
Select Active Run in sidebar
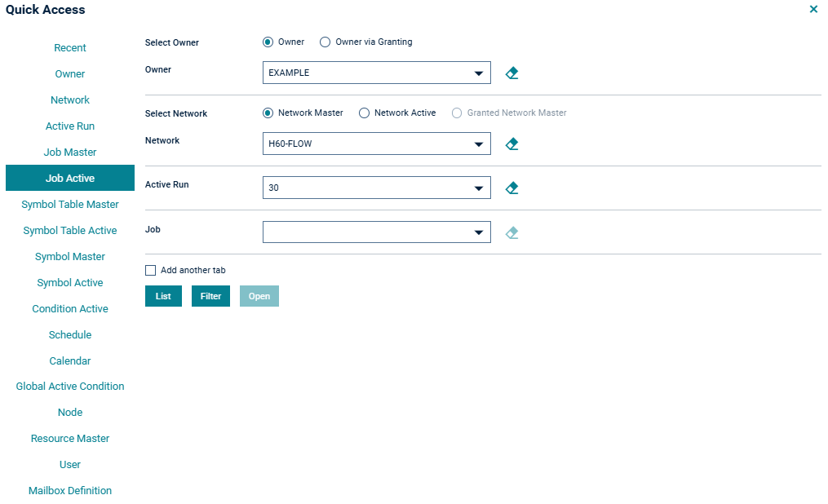pyautogui.click(x=69, y=126)
